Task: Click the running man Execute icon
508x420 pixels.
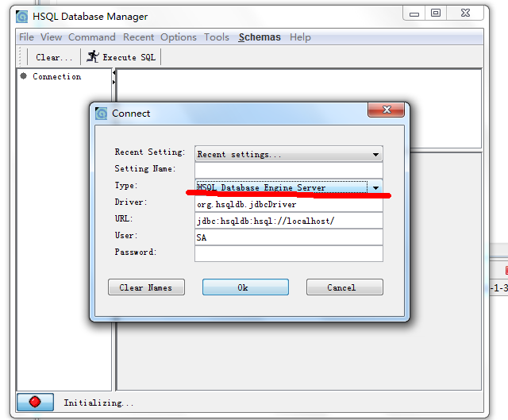Action: click(x=93, y=56)
